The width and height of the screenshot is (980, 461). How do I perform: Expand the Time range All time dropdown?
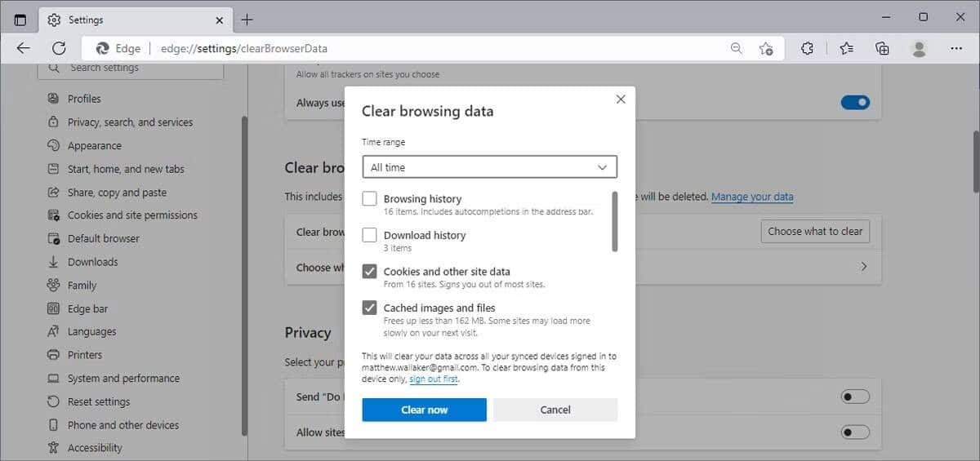pos(490,167)
